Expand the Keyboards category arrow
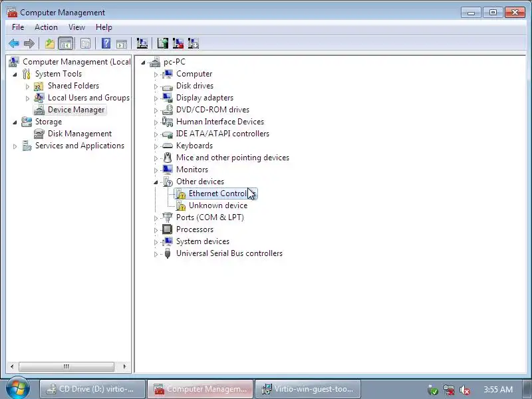 (156, 146)
